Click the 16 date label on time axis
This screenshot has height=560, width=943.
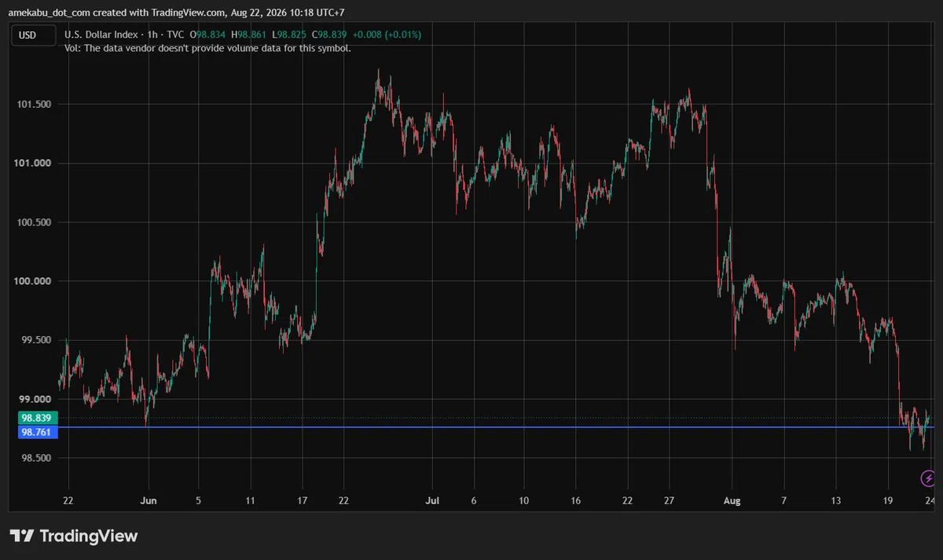coord(575,500)
